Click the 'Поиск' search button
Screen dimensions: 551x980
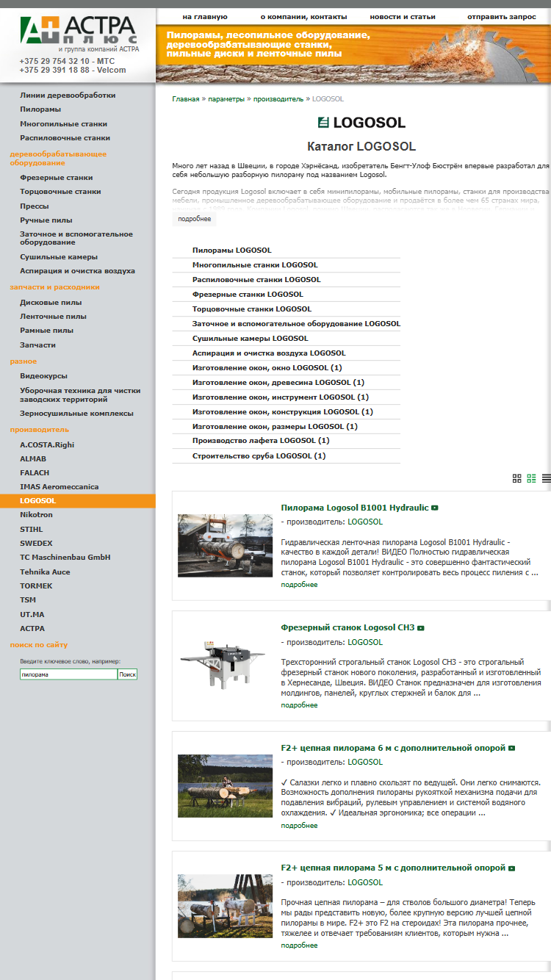click(x=128, y=674)
